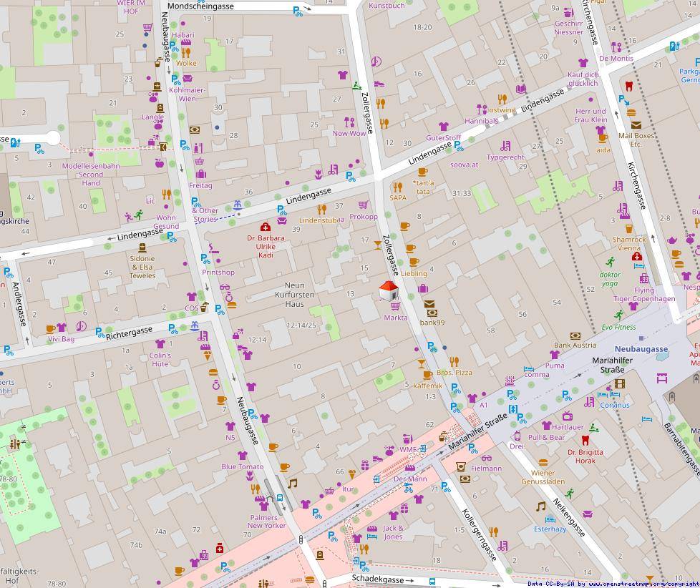
Task: Select the Wiener Genussladen burger icon
Action: tap(543, 461)
